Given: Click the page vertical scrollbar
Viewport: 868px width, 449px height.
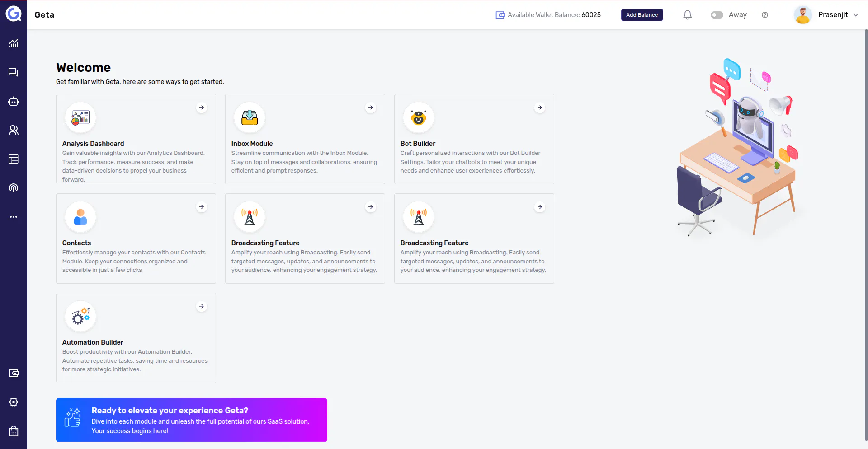Looking at the screenshot, I should pyautogui.click(x=866, y=235).
